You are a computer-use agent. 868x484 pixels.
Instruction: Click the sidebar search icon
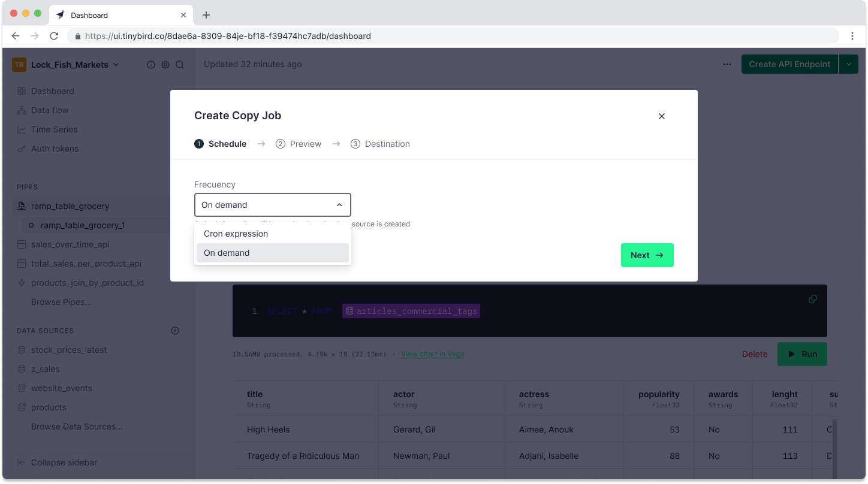[180, 65]
